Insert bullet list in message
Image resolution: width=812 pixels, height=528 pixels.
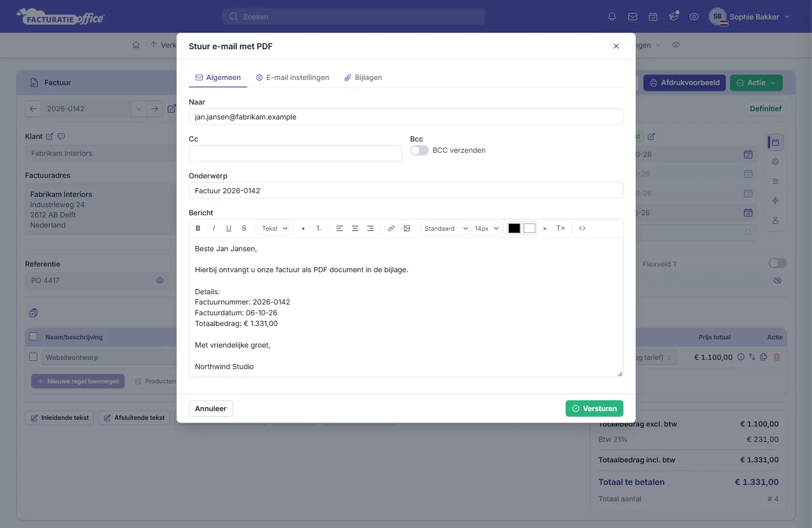pos(303,229)
